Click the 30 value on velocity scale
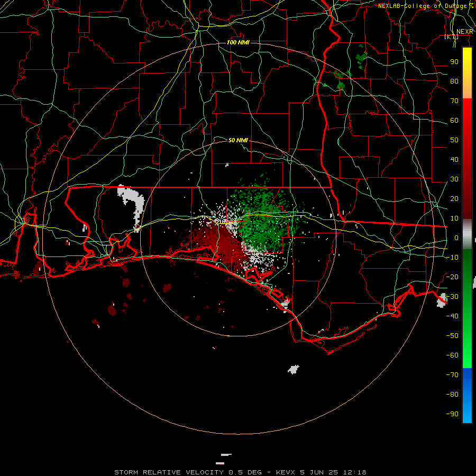476x476 pixels. tap(454, 179)
